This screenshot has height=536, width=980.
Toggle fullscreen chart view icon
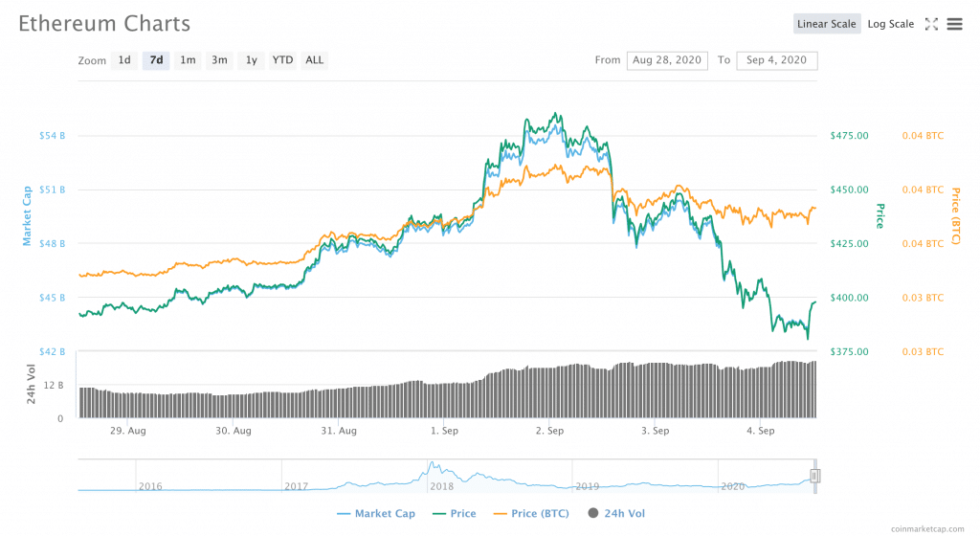pyautogui.click(x=931, y=24)
